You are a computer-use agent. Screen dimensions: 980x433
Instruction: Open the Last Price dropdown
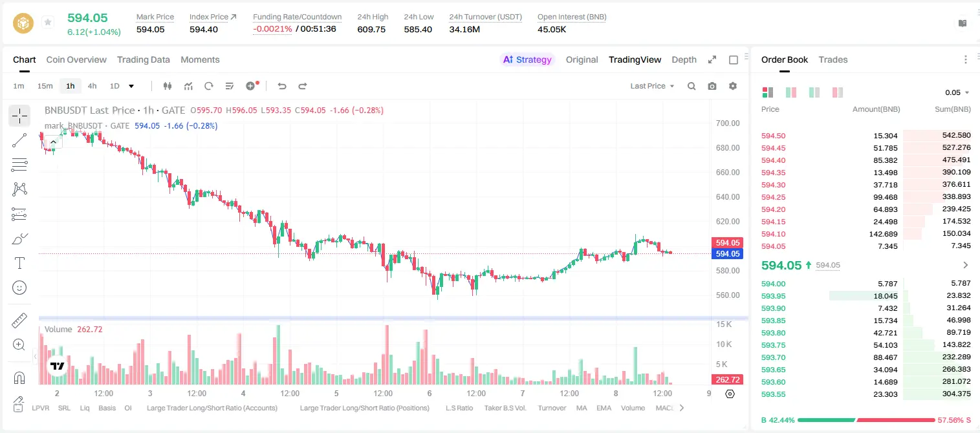652,86
